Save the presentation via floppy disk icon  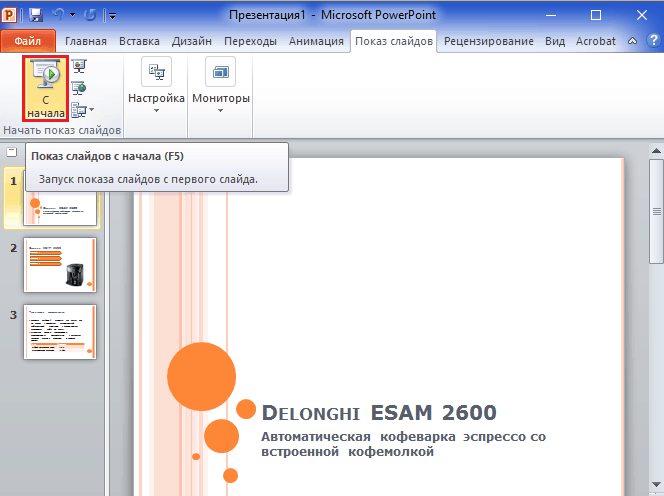pyautogui.click(x=36, y=16)
